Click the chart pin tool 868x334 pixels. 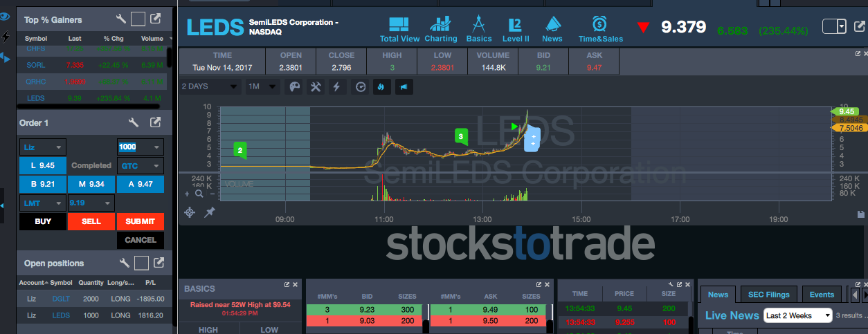210,212
